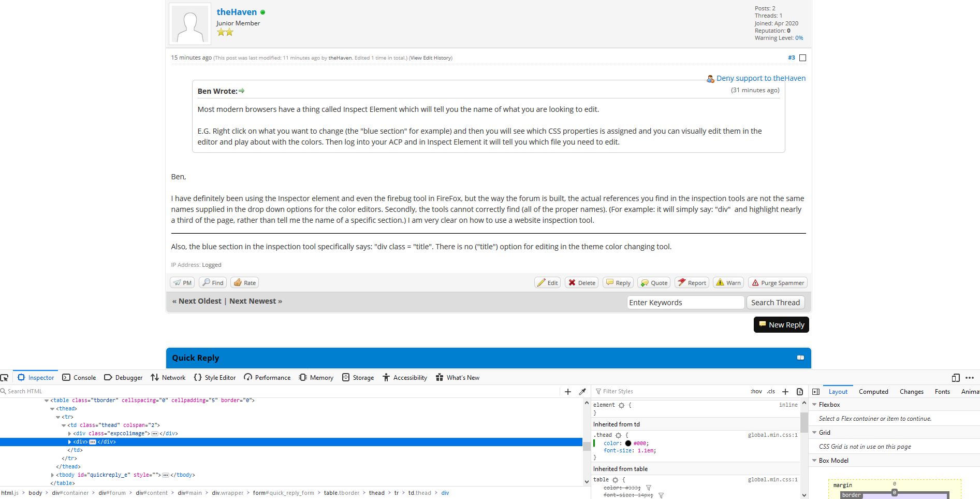
Task: Open the Style Editor tab
Action: tap(215, 378)
